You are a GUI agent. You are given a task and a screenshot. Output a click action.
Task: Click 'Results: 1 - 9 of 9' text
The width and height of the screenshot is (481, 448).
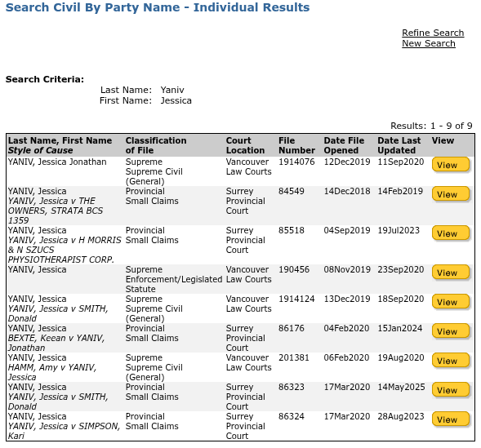(x=431, y=126)
